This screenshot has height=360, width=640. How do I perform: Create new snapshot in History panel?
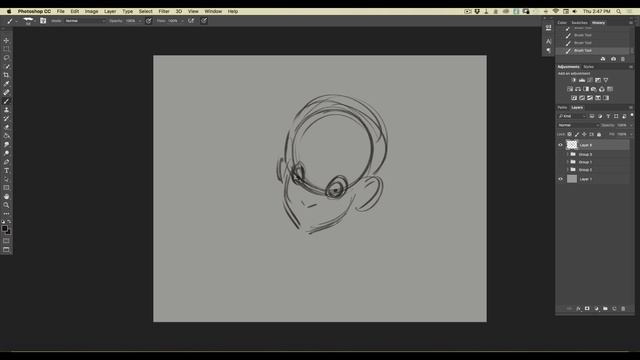click(613, 59)
